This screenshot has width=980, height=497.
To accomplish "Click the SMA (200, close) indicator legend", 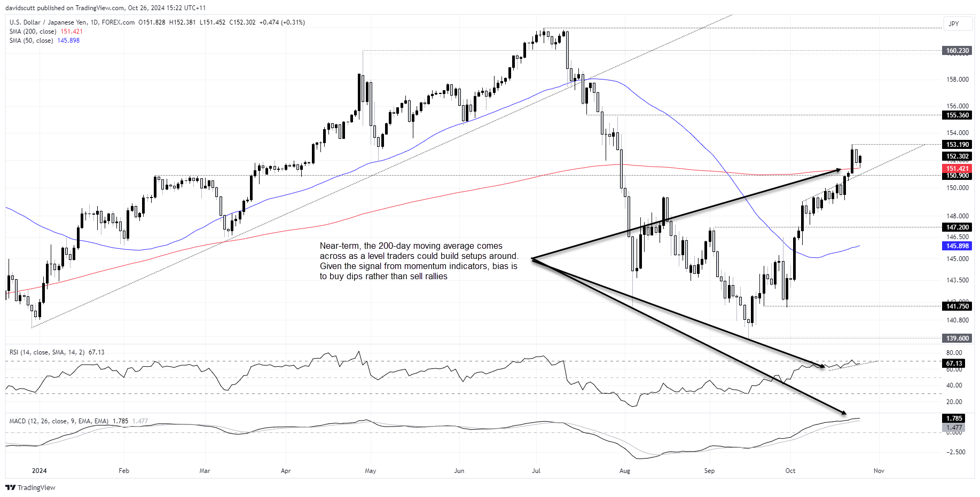I will (46, 31).
